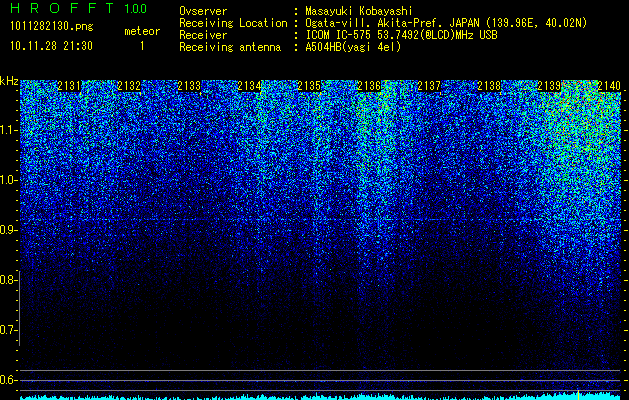The width and height of the screenshot is (629, 400).
Task: Click the 1.1 frequency axis label
Action: (8, 130)
